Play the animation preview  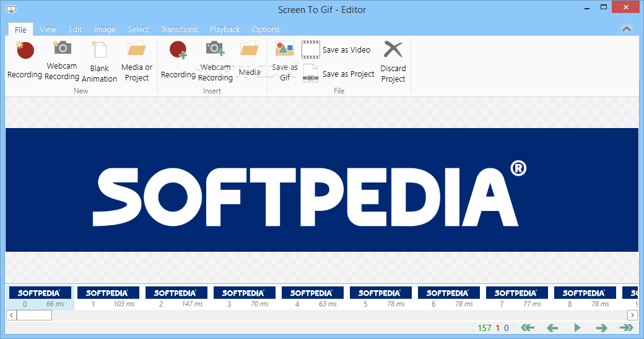click(x=577, y=327)
